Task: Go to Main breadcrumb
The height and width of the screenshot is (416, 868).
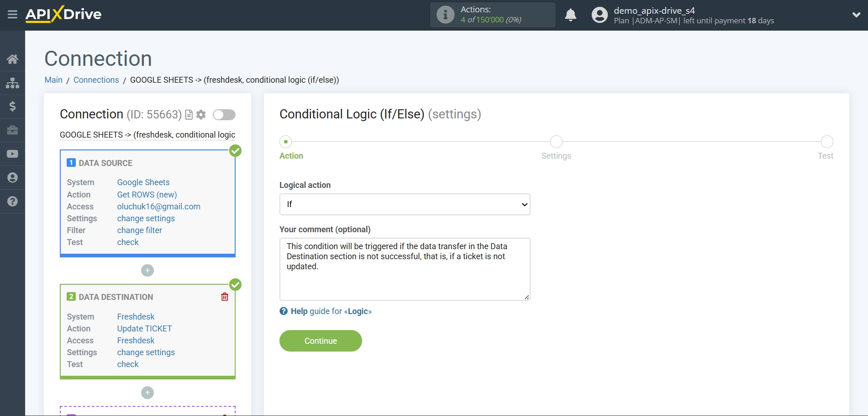Action: [x=53, y=80]
